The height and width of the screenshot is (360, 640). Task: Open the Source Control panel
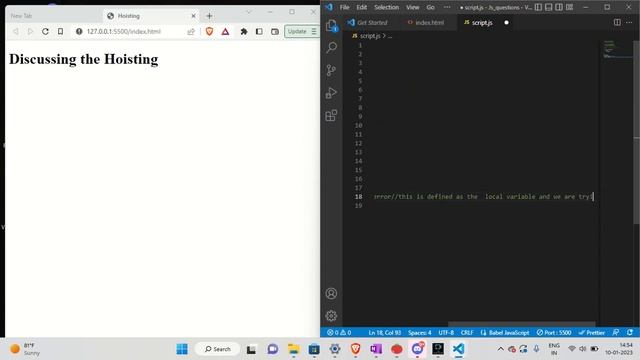331,70
